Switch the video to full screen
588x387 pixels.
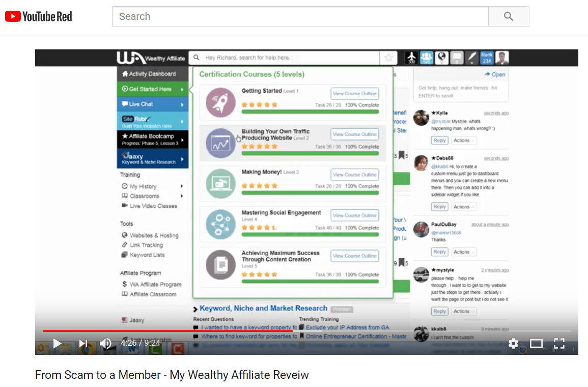[559, 343]
